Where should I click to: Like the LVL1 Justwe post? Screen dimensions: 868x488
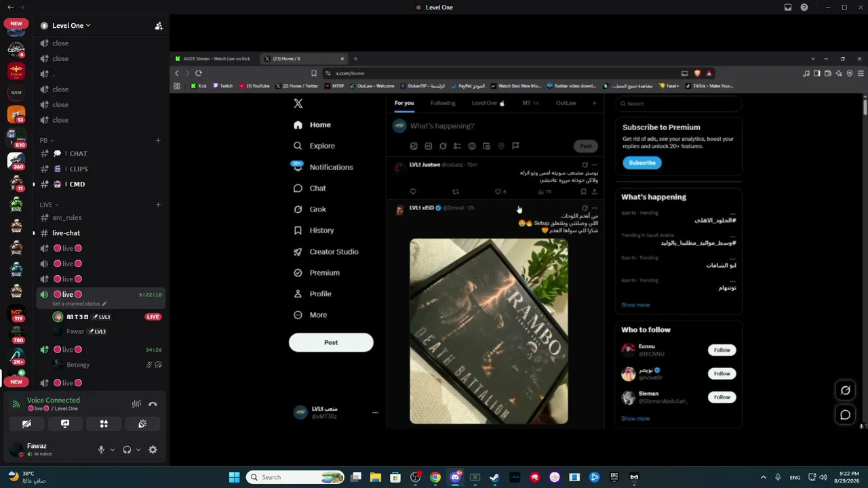[499, 192]
